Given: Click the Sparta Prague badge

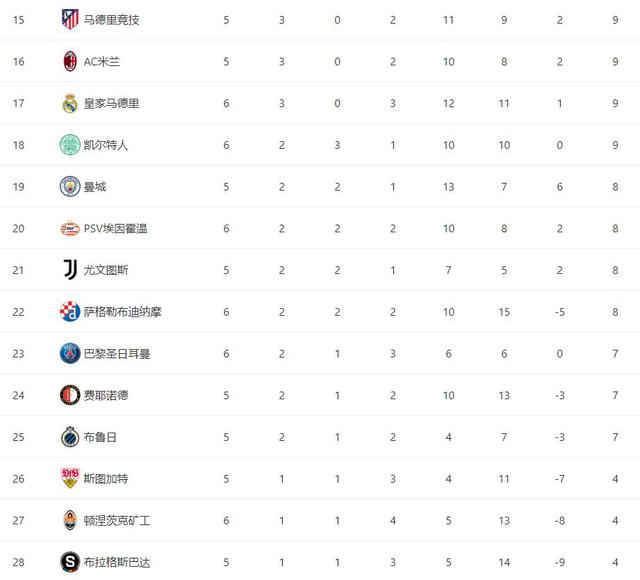Looking at the screenshot, I should pyautogui.click(x=69, y=562).
